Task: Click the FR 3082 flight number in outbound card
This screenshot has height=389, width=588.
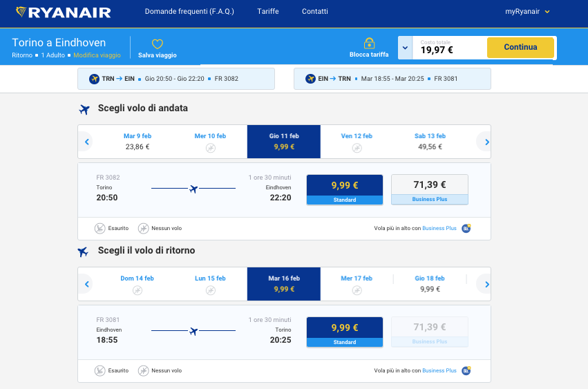Action: pyautogui.click(x=108, y=178)
